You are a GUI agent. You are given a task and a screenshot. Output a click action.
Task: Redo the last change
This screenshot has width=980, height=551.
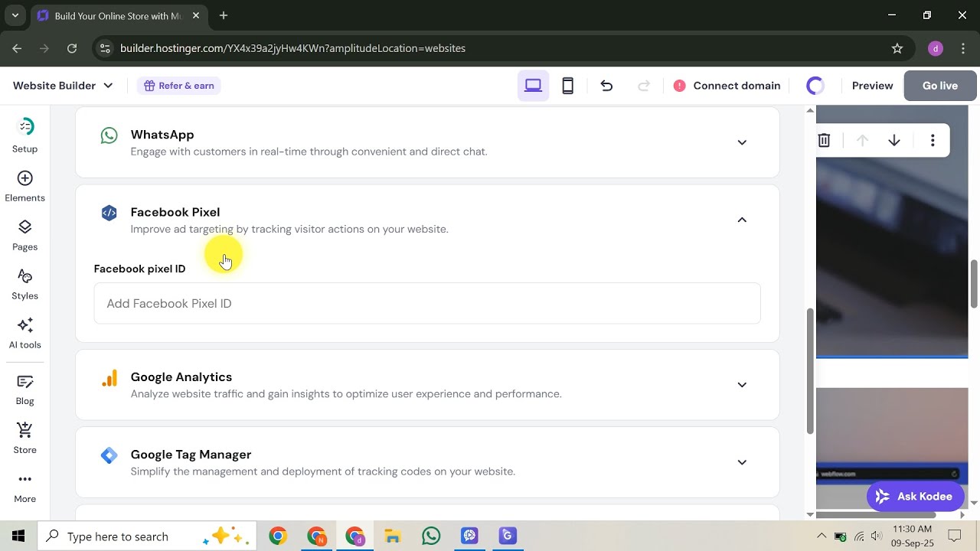(644, 86)
